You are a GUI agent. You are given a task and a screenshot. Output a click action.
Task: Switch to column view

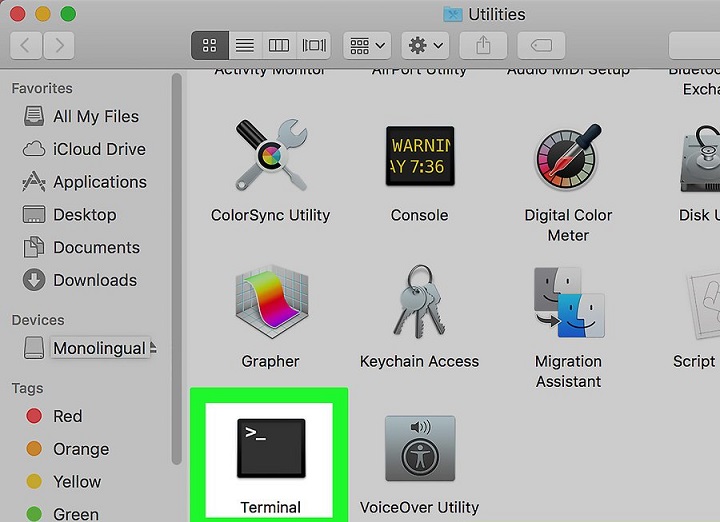click(279, 45)
